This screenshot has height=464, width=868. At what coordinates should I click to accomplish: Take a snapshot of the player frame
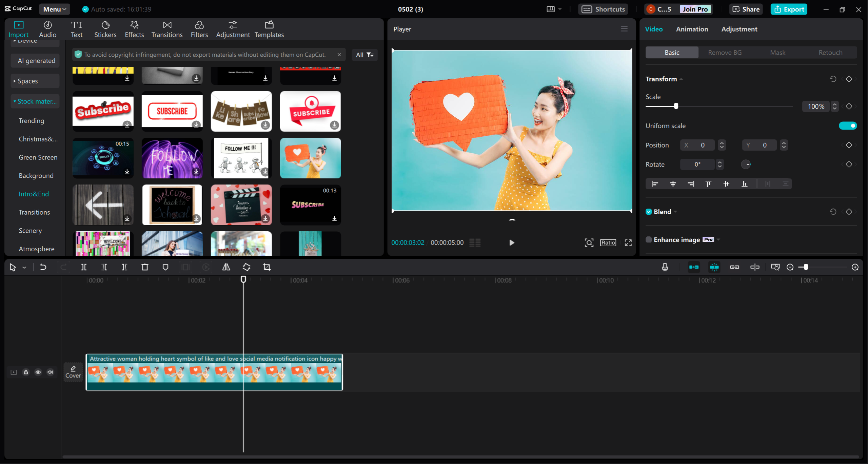[589, 243]
